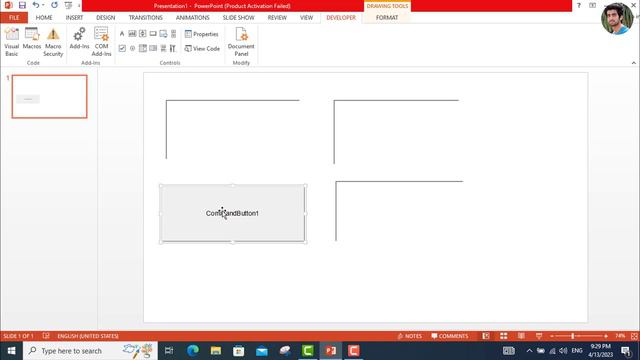Select the Scroll Bar control icon
The height and width of the screenshot is (360, 640).
pyautogui.click(x=173, y=33)
